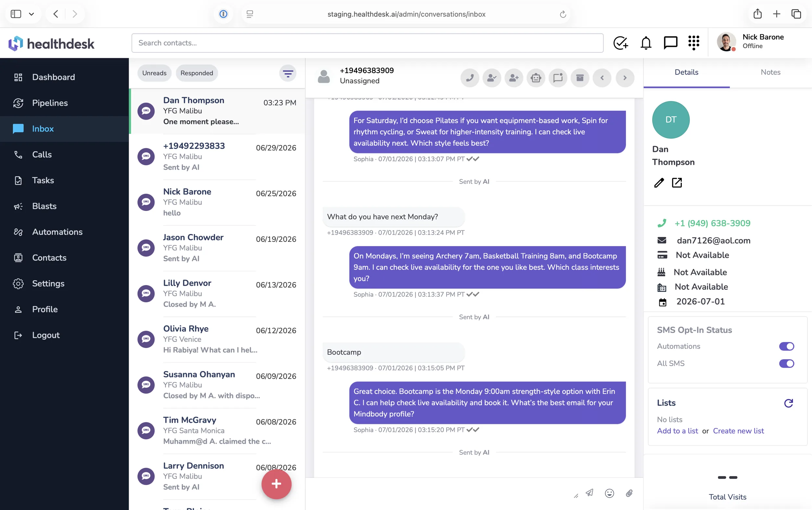Screen dimensions: 812x510
Task: Open Tasks in sidebar
Action: click(x=64, y=180)
